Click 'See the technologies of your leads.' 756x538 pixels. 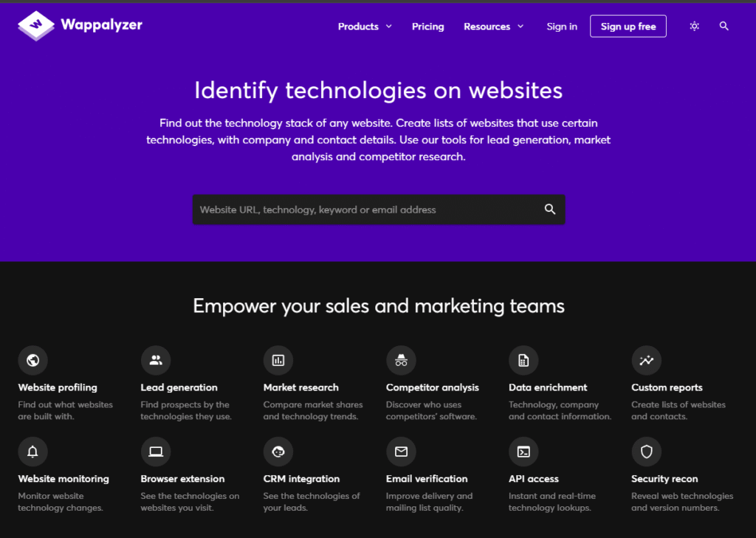pos(312,501)
